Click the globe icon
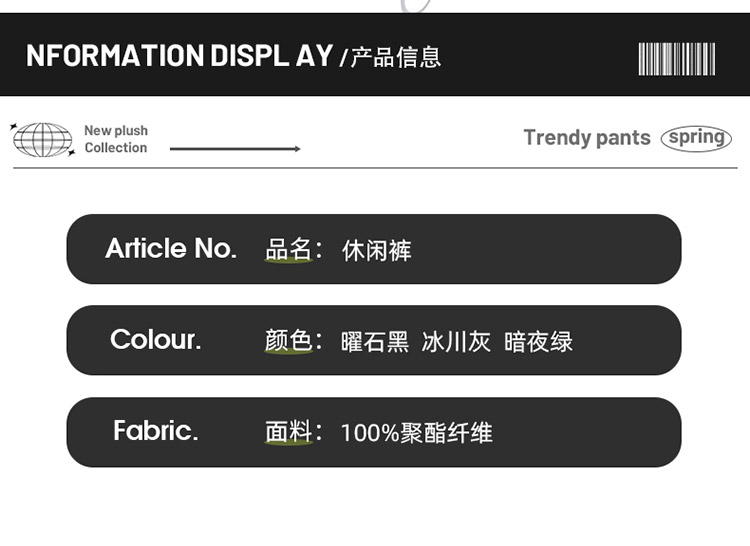Image resolution: width=750 pixels, height=546 pixels. pos(42,140)
